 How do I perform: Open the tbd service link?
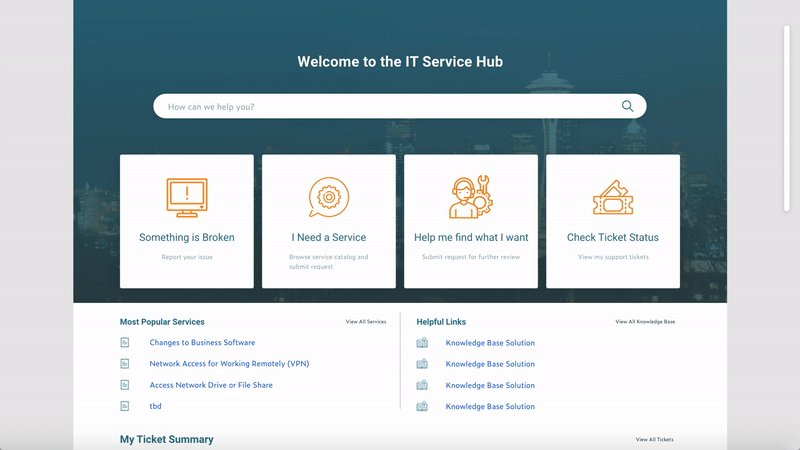click(x=155, y=406)
